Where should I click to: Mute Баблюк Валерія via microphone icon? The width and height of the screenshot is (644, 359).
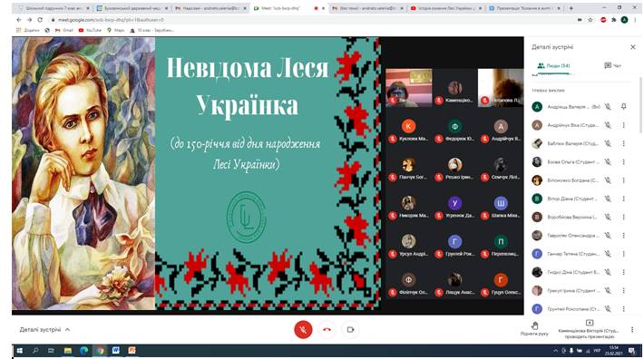[x=608, y=143]
